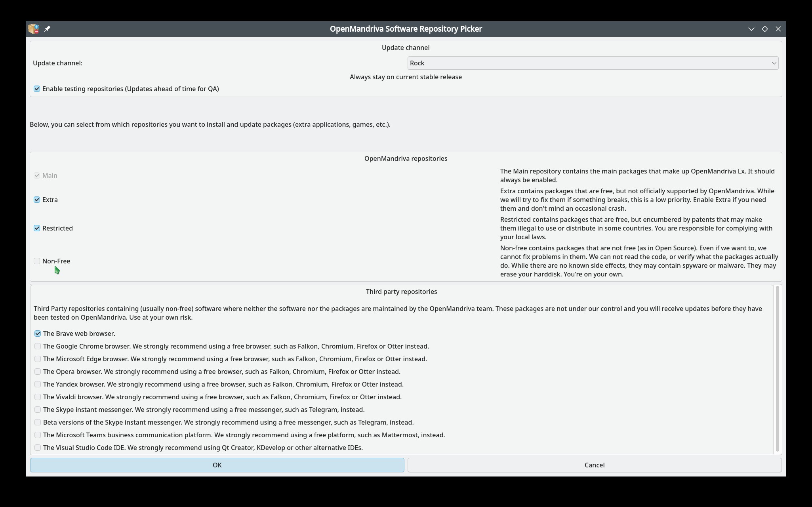Enable the Google Chrome browser repository
812x507 pixels.
[x=38, y=346]
